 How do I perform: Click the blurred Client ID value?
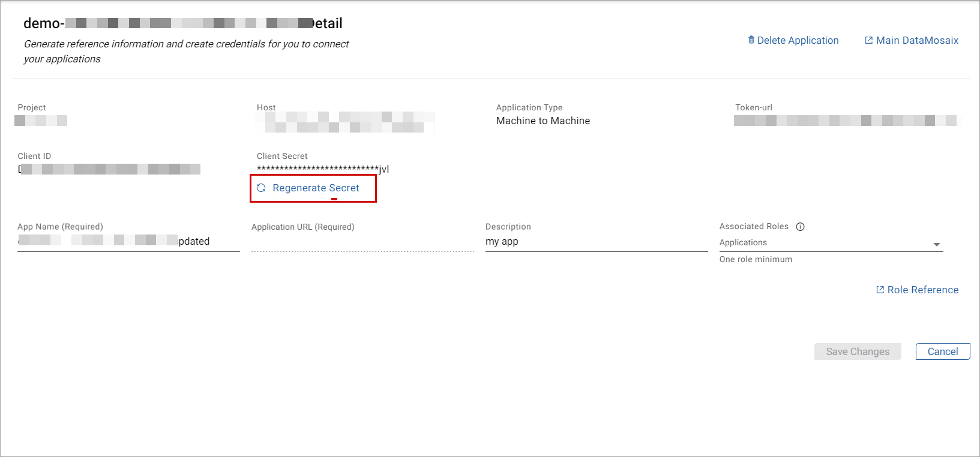[x=109, y=169]
